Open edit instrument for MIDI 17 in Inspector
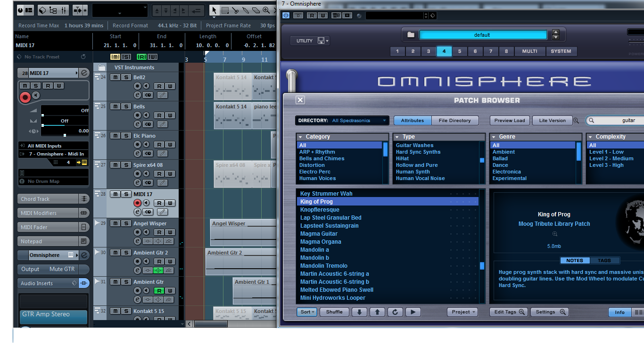Viewport: 644px width, 362px height. pyautogui.click(x=84, y=73)
